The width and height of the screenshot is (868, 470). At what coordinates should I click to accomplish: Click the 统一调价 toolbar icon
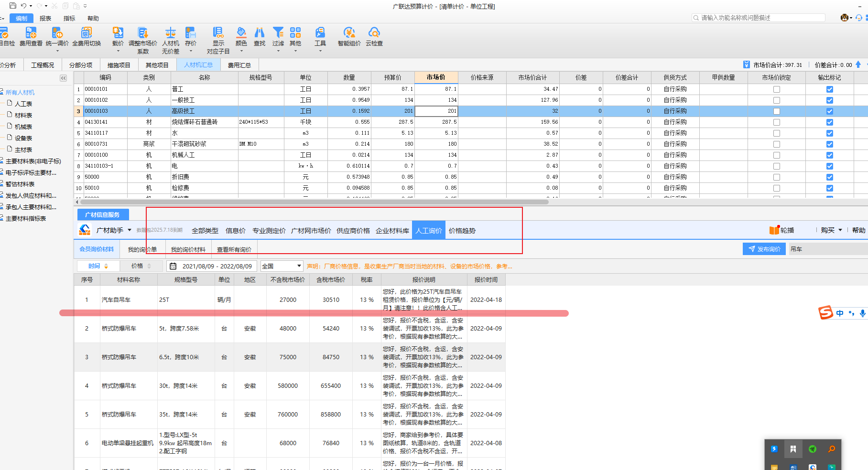click(57, 33)
